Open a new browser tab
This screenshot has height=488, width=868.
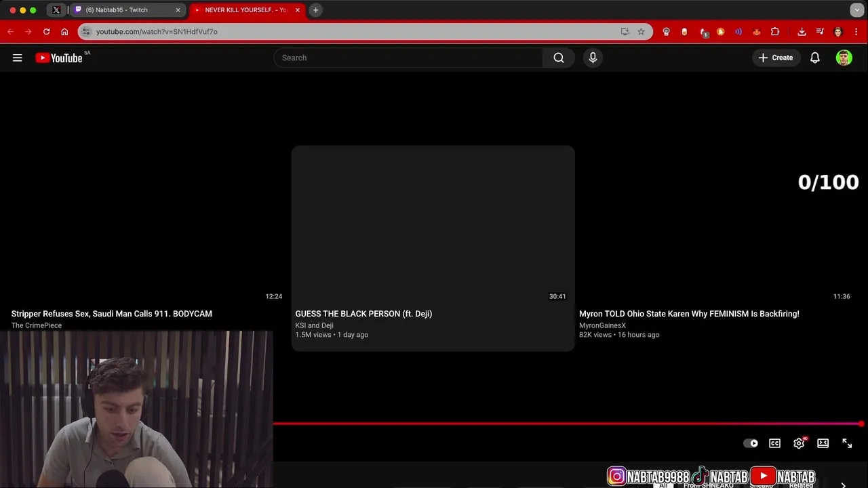coord(315,10)
